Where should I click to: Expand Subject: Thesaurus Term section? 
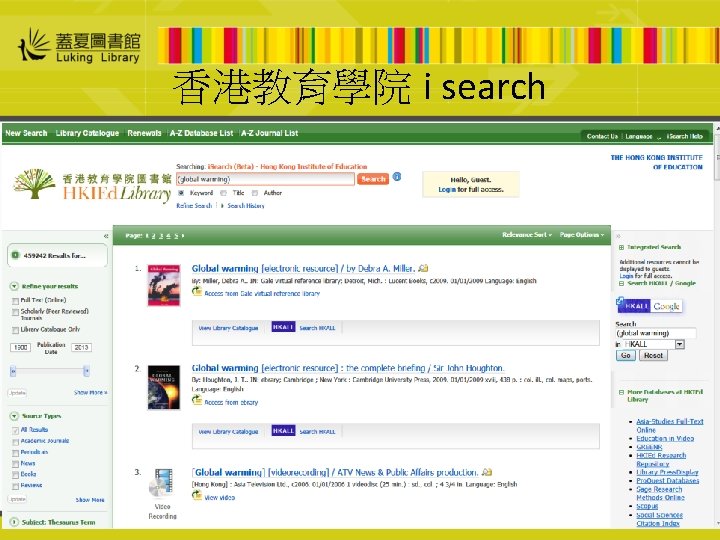(x=14, y=522)
